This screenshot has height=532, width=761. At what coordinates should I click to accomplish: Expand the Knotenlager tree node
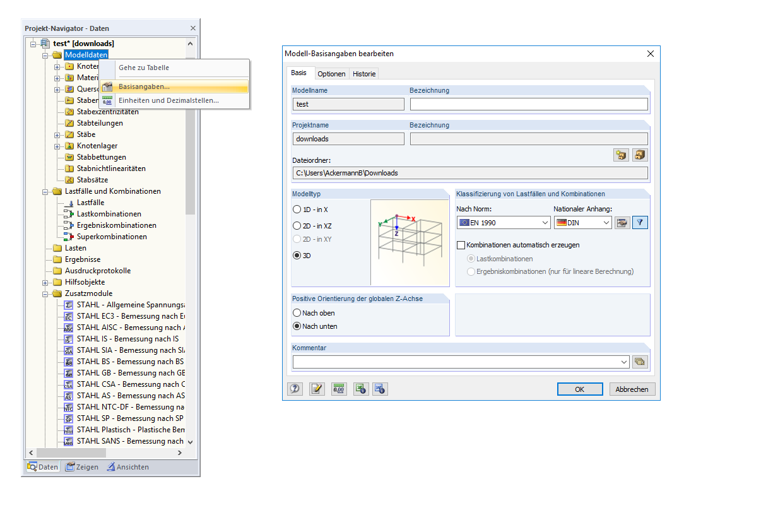pyautogui.click(x=57, y=146)
